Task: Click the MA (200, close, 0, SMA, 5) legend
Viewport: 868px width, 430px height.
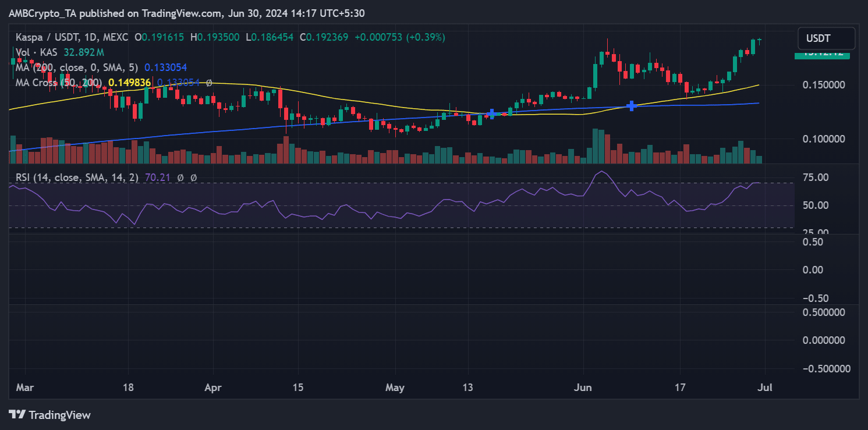Action: point(76,67)
